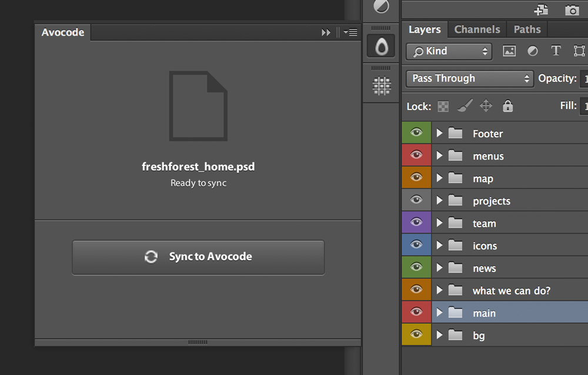Click the Sync to Avocode button

click(x=198, y=257)
